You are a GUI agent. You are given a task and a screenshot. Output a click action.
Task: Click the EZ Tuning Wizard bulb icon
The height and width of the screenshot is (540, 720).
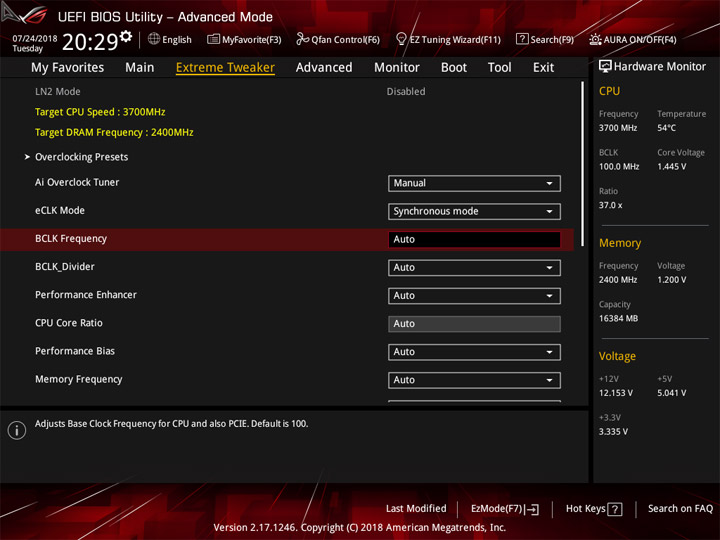click(x=401, y=39)
